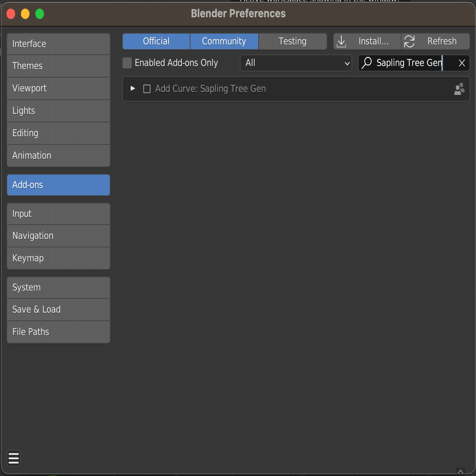
Task: Click in the add-on search field
Action: (407, 63)
